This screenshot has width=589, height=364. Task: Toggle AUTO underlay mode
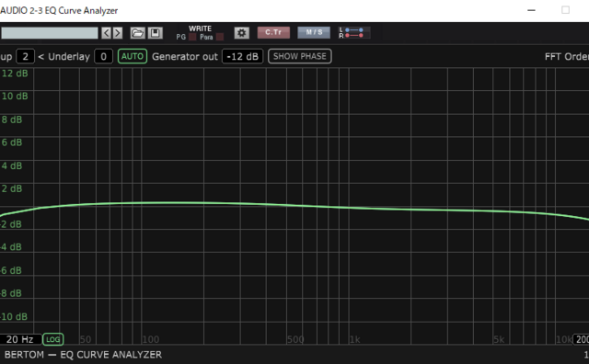133,56
